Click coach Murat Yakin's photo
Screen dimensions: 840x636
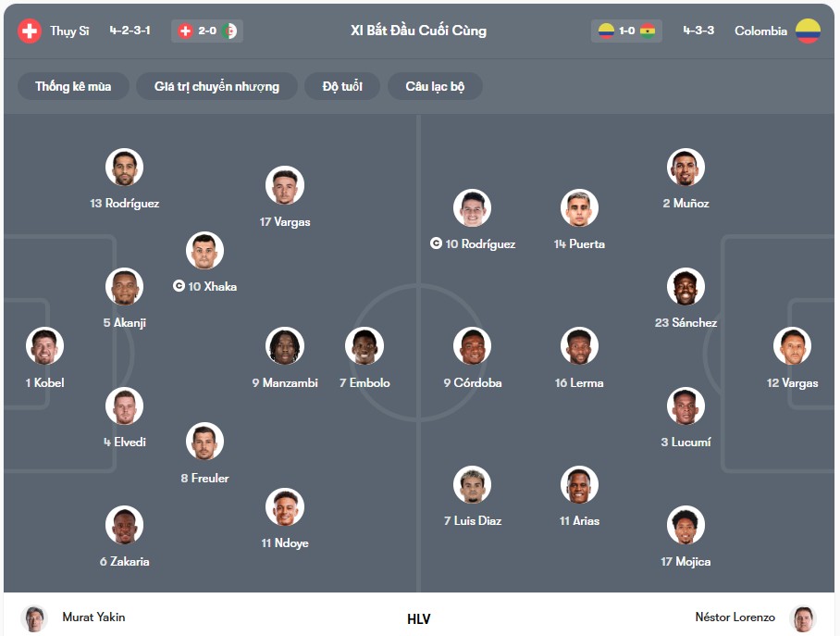pos(34,618)
